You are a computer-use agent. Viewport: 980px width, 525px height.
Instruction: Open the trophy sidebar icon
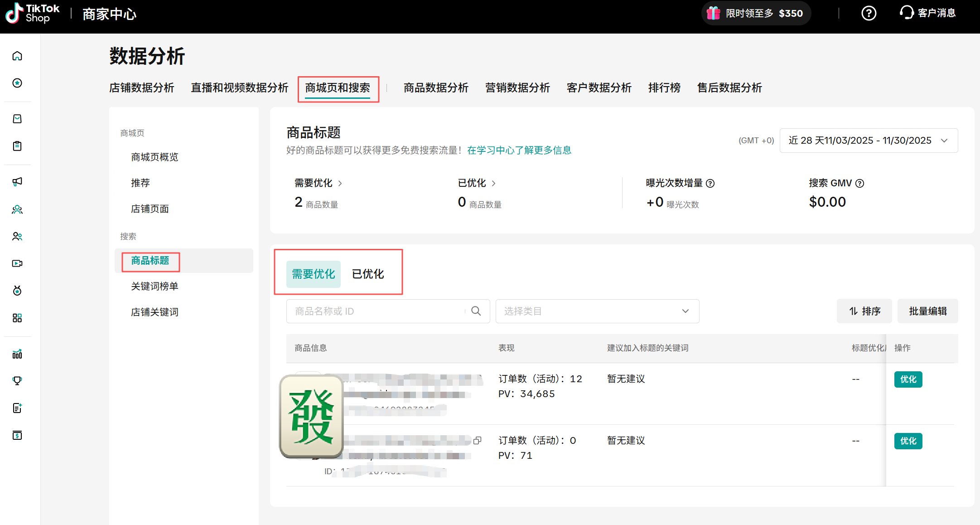[17, 381]
